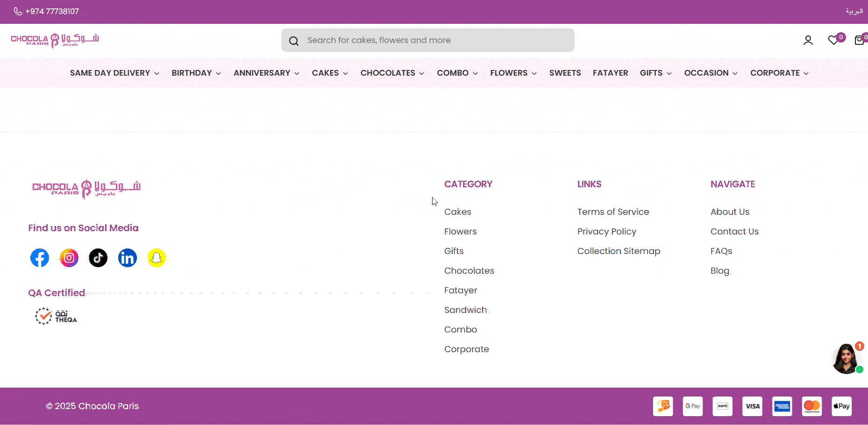Click the THEQA certification badge
The width and height of the screenshot is (868, 425).
coord(56,316)
